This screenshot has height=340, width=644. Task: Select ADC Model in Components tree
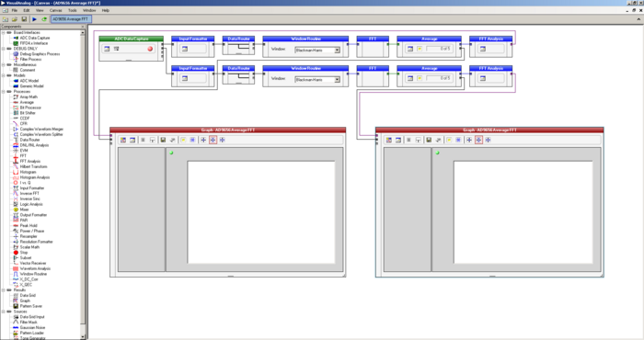[29, 81]
